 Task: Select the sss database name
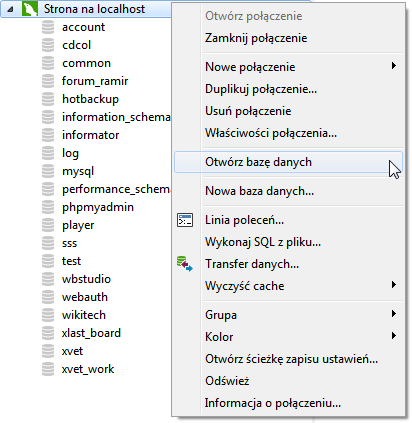69,244
